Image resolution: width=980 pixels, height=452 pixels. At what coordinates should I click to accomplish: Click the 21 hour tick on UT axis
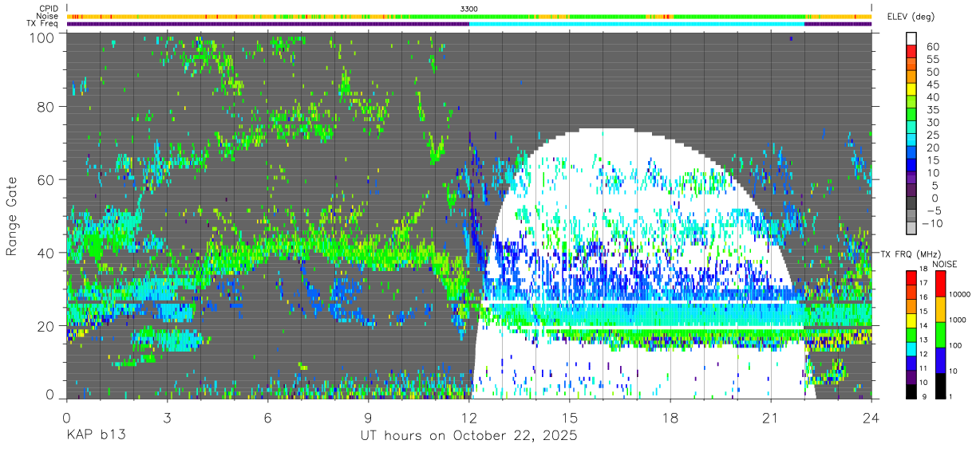[771, 418]
